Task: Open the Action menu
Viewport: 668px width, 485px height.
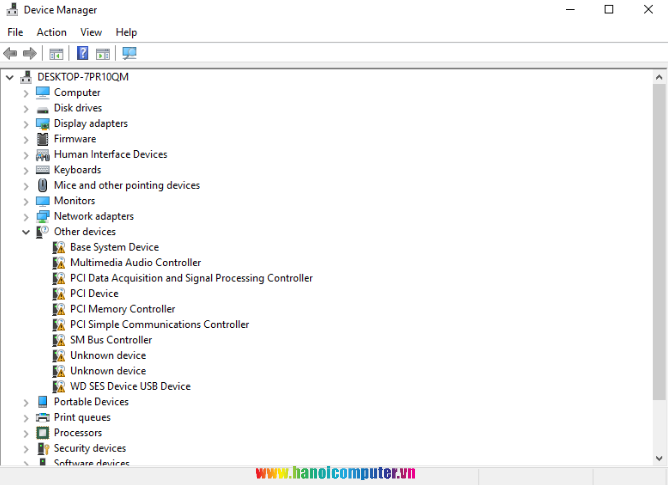Action: point(52,32)
